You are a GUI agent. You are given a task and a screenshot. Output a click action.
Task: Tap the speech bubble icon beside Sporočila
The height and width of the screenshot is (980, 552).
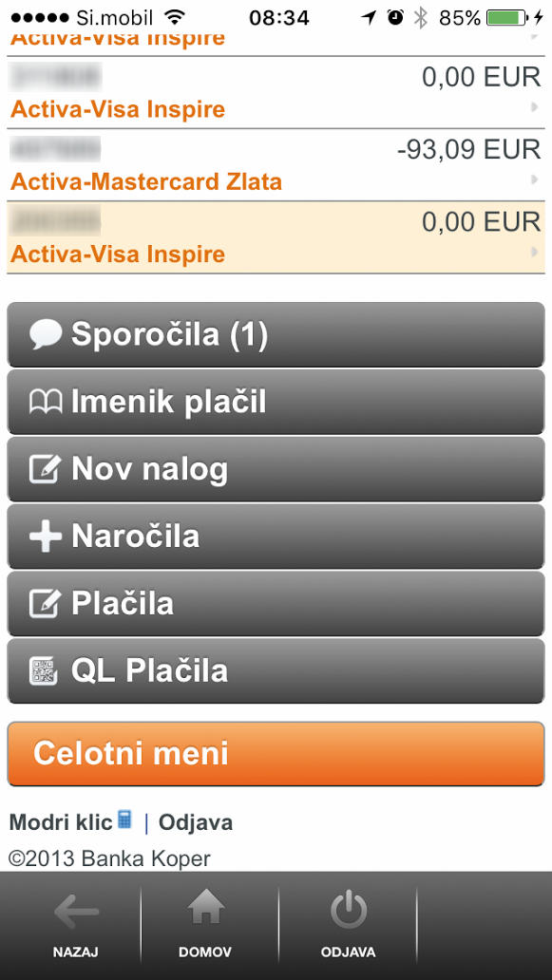pyautogui.click(x=45, y=335)
